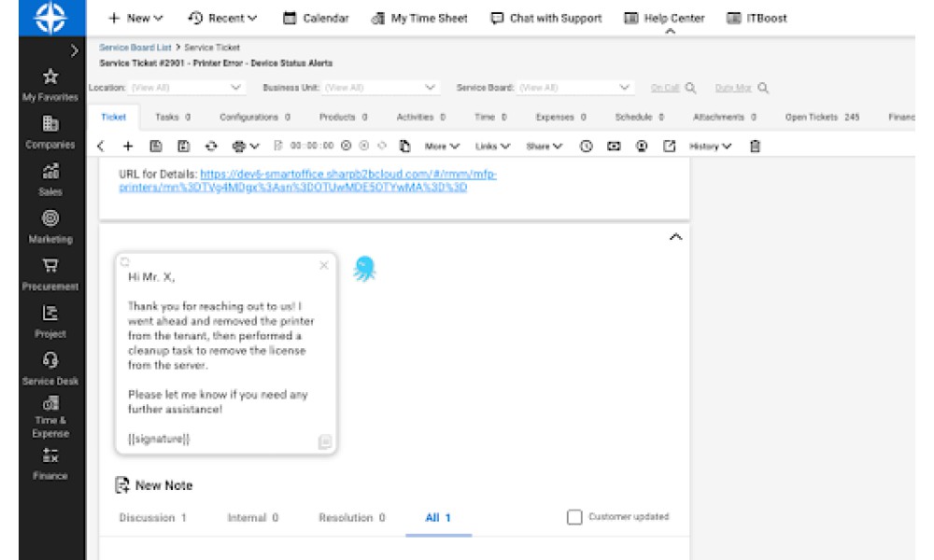Open My Favorites in sidebar
The image size is (934, 560).
tap(50, 85)
